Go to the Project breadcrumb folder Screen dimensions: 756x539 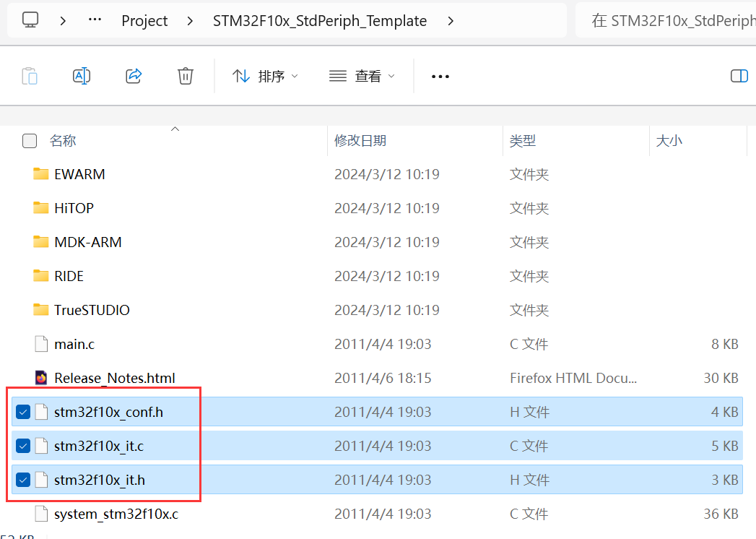point(144,21)
